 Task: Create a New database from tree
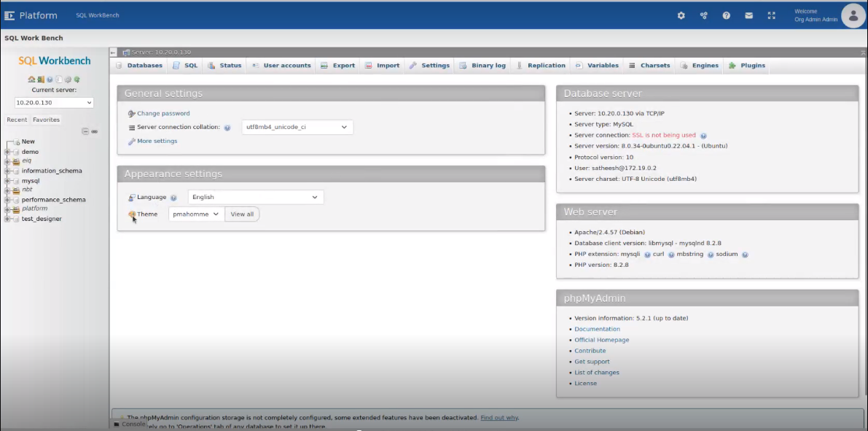pyautogui.click(x=28, y=141)
